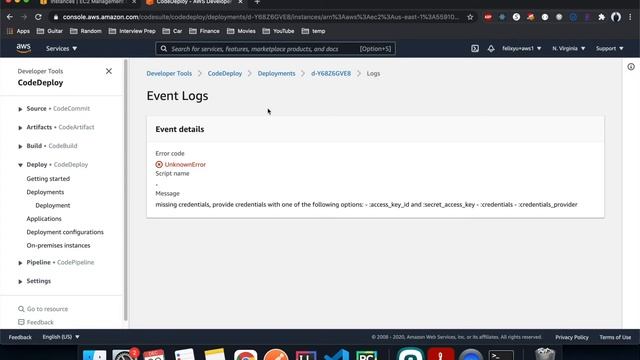Open the Guitar bookmarks folder
The width and height of the screenshot is (640, 360).
[50, 31]
